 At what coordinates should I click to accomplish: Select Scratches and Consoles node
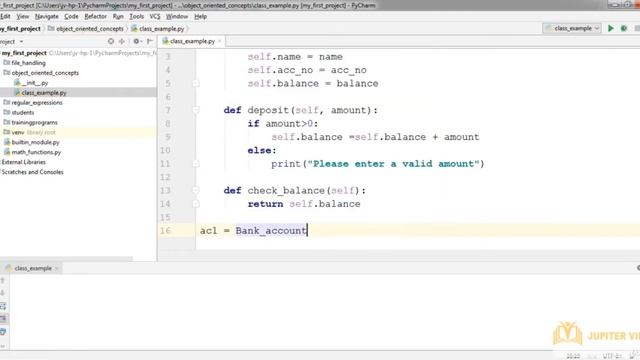(x=32, y=172)
